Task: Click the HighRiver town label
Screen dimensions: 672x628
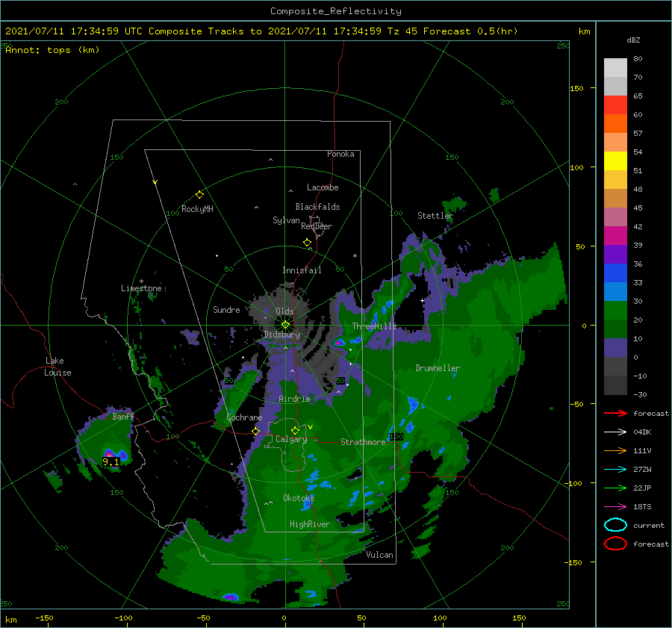Action: [310, 524]
